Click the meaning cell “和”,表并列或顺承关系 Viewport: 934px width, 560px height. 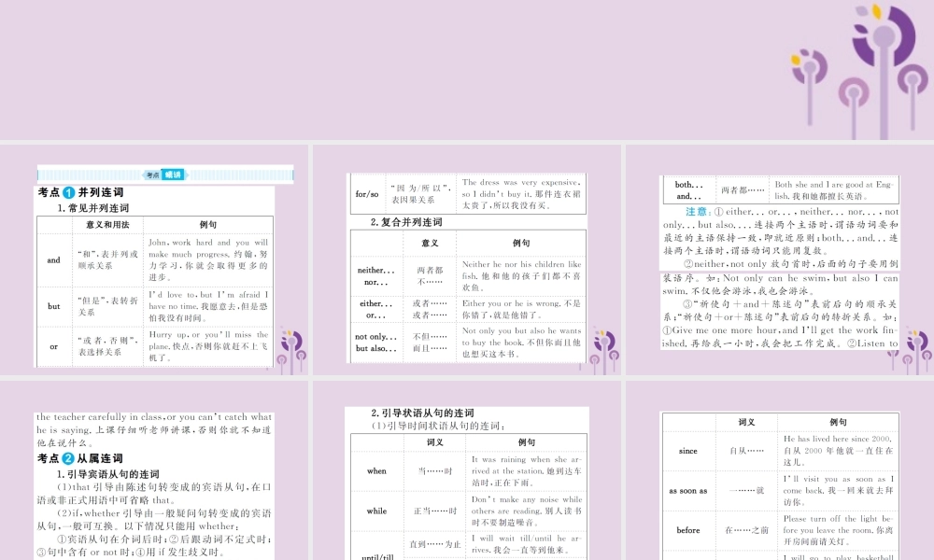click(107, 260)
